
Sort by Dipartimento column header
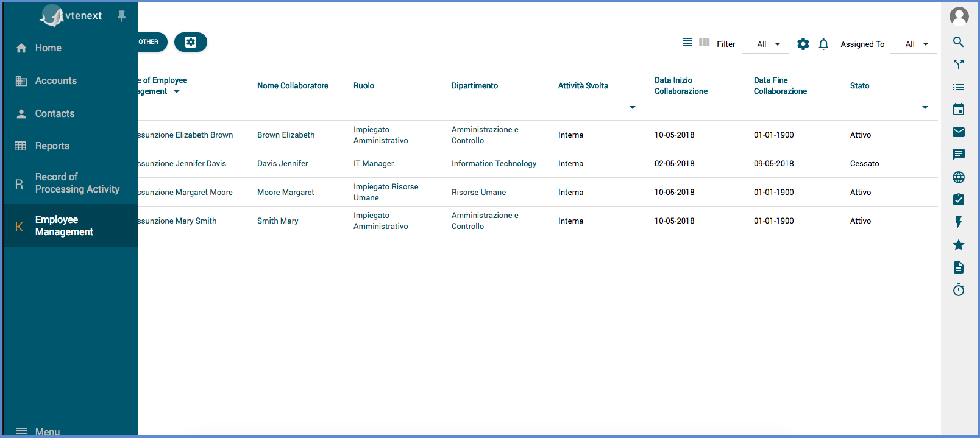[475, 86]
